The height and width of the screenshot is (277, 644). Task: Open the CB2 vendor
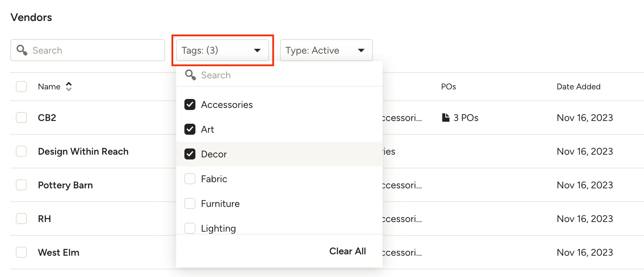tap(47, 118)
